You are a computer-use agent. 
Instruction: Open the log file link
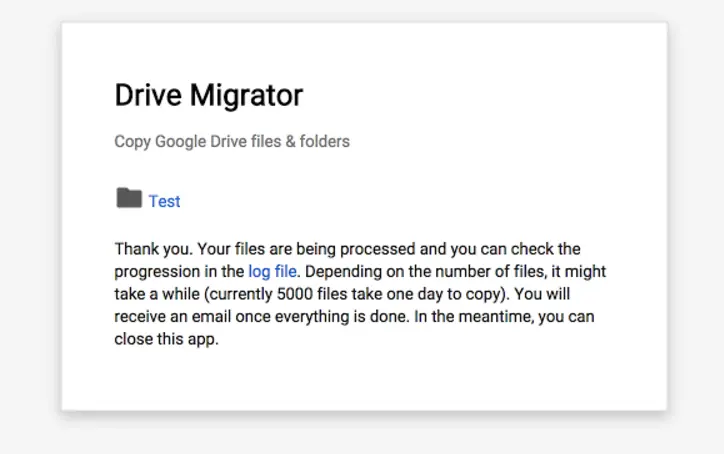272,272
